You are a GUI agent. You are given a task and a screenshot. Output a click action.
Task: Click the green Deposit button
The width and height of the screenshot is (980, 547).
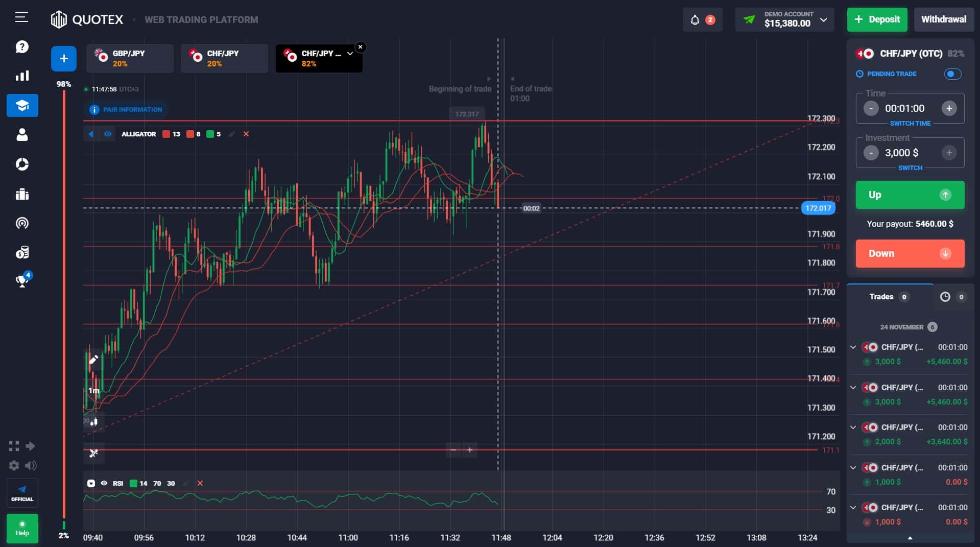point(877,19)
